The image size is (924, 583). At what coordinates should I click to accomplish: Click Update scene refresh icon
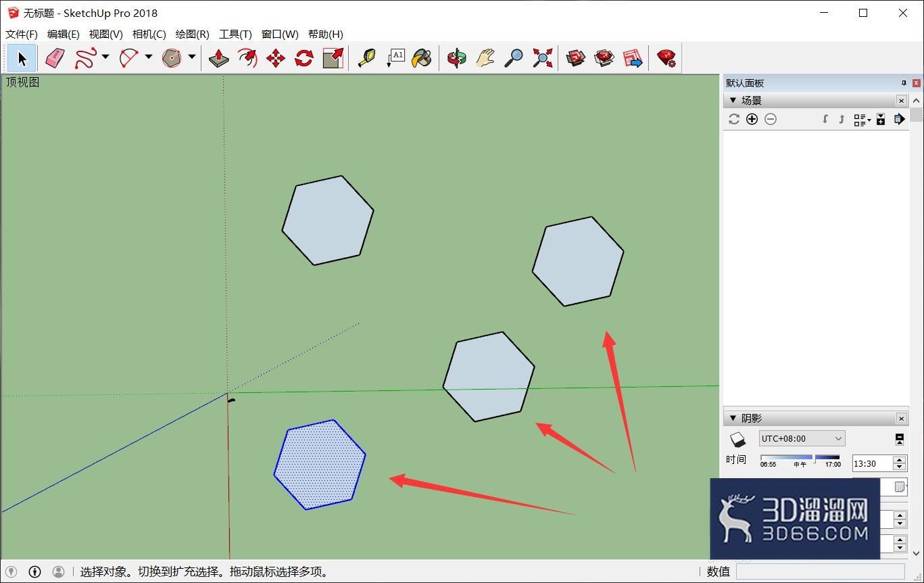[x=734, y=119]
